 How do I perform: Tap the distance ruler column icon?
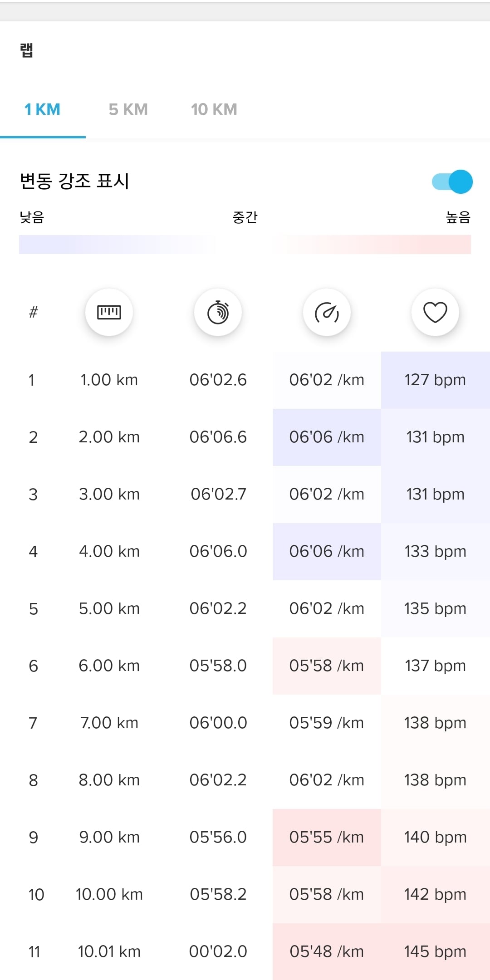(x=109, y=312)
